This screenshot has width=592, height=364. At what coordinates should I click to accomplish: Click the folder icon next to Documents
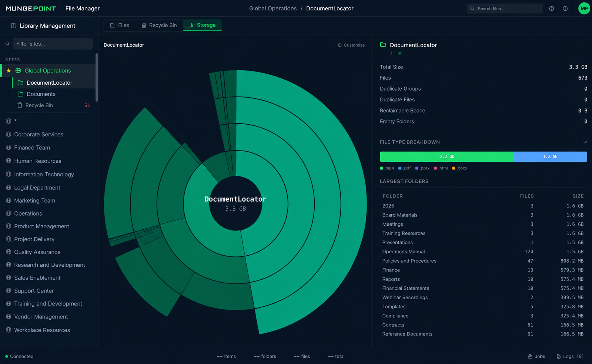(20, 94)
